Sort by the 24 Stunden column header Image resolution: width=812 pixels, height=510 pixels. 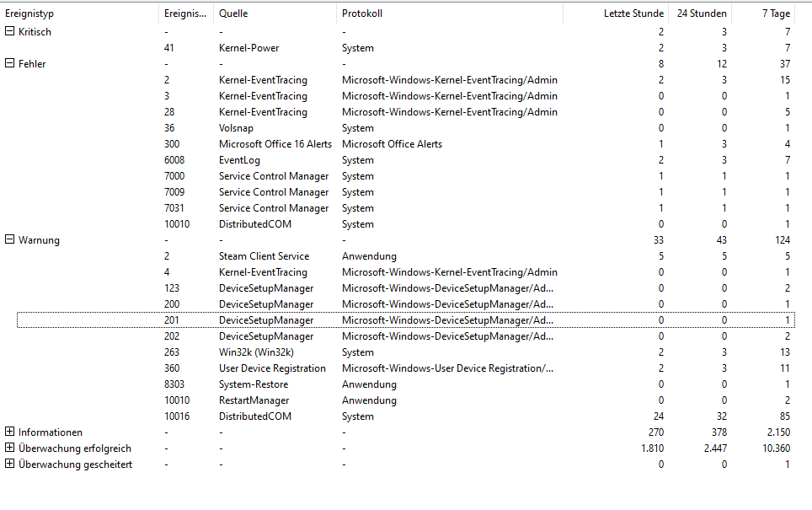pos(701,13)
